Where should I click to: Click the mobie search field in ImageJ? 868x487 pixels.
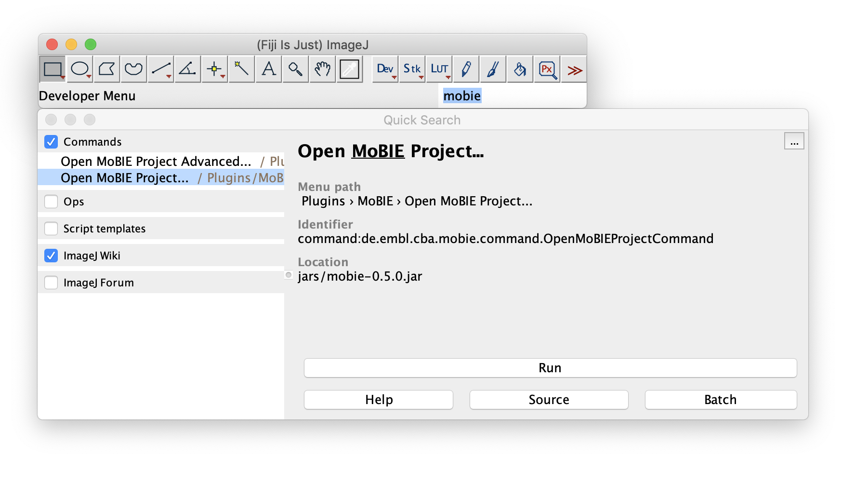[x=513, y=96]
